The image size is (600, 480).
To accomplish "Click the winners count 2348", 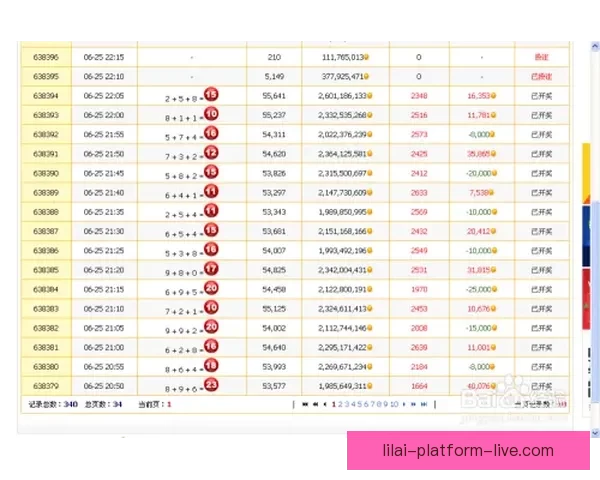I will [x=419, y=96].
